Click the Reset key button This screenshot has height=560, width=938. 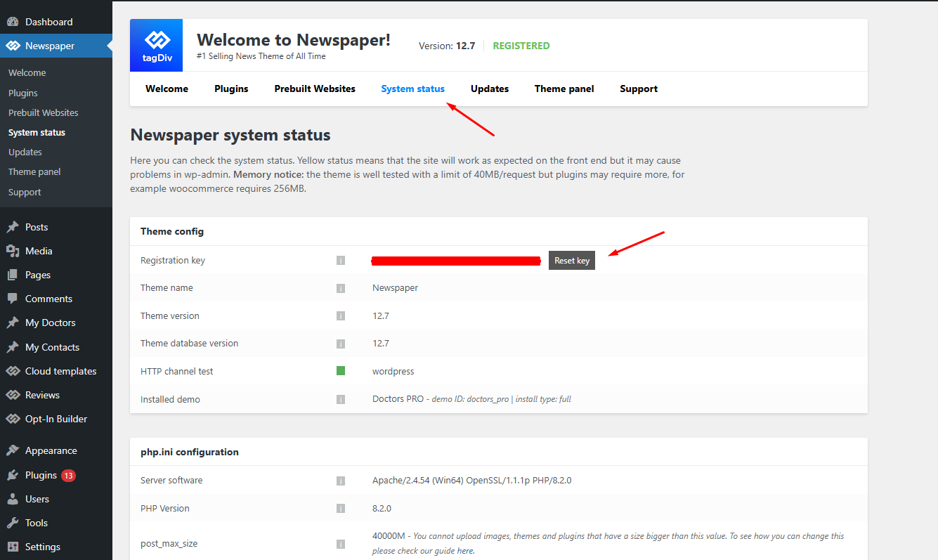[572, 260]
